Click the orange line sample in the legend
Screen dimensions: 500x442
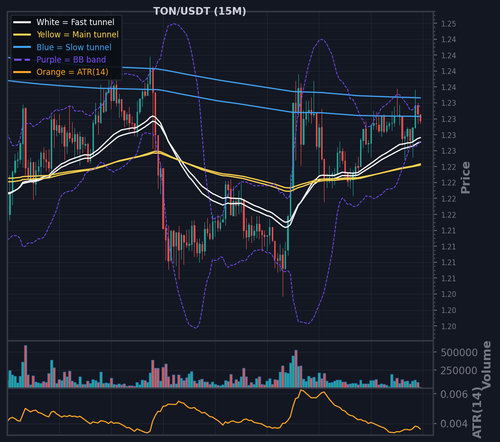pyautogui.click(x=22, y=72)
